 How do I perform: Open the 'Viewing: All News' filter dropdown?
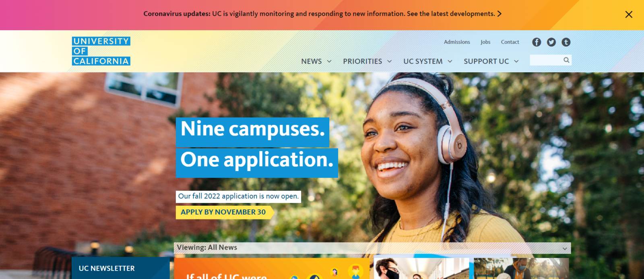[x=372, y=248]
